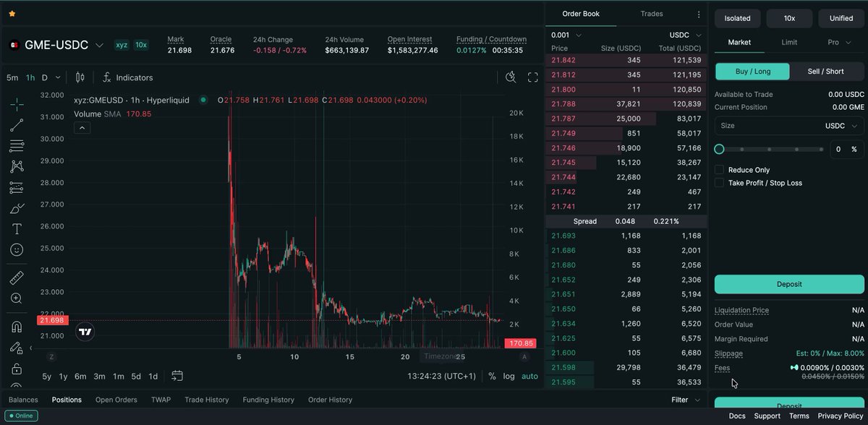Open the emoji icons tool
Screen dimensions: 868x425
pyautogui.click(x=17, y=249)
